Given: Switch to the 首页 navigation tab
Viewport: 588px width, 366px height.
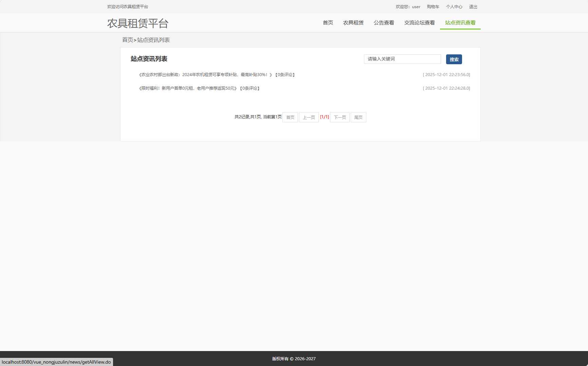Looking at the screenshot, I should 328,22.
